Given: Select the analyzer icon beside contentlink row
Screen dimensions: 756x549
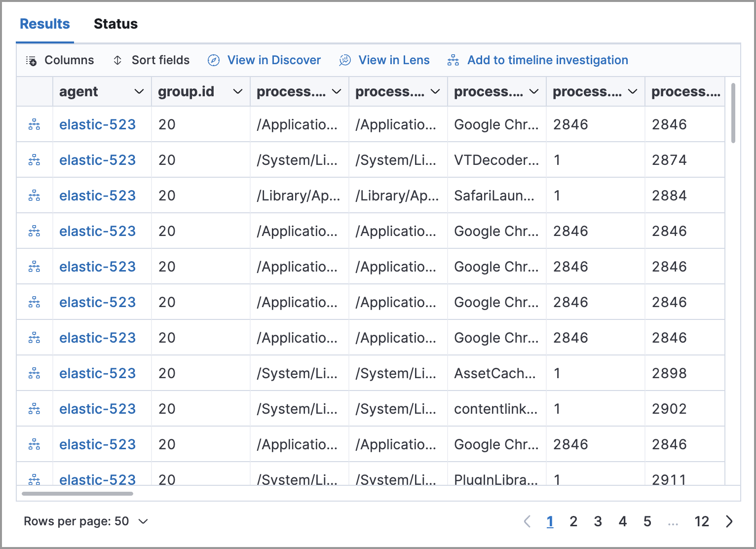Looking at the screenshot, I should pos(34,409).
